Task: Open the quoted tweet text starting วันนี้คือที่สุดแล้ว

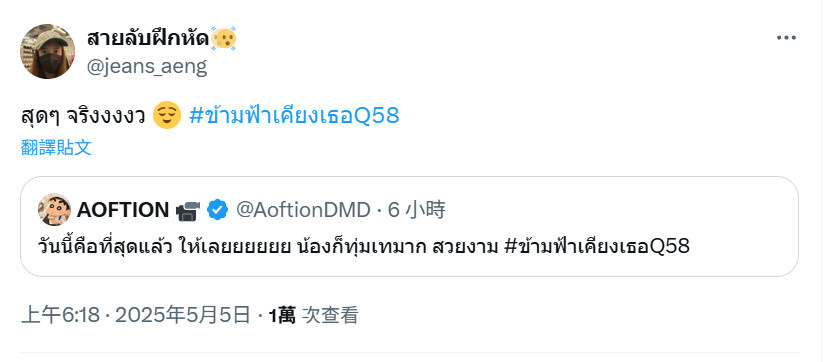Action: (364, 246)
